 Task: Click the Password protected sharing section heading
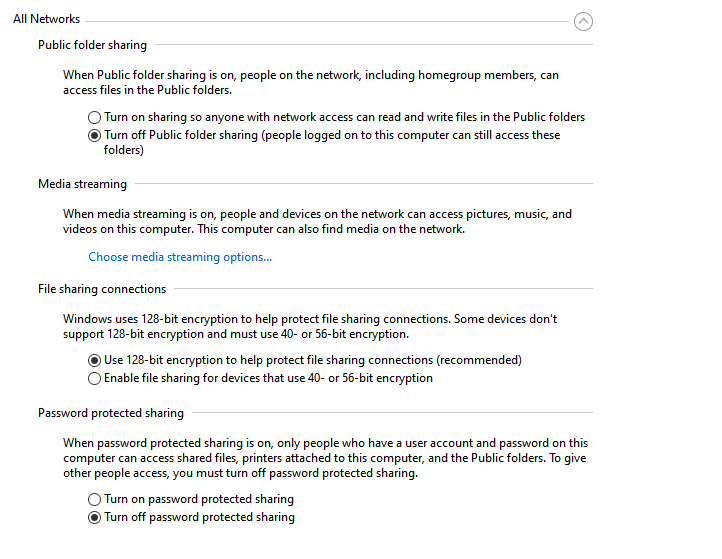[x=111, y=413]
